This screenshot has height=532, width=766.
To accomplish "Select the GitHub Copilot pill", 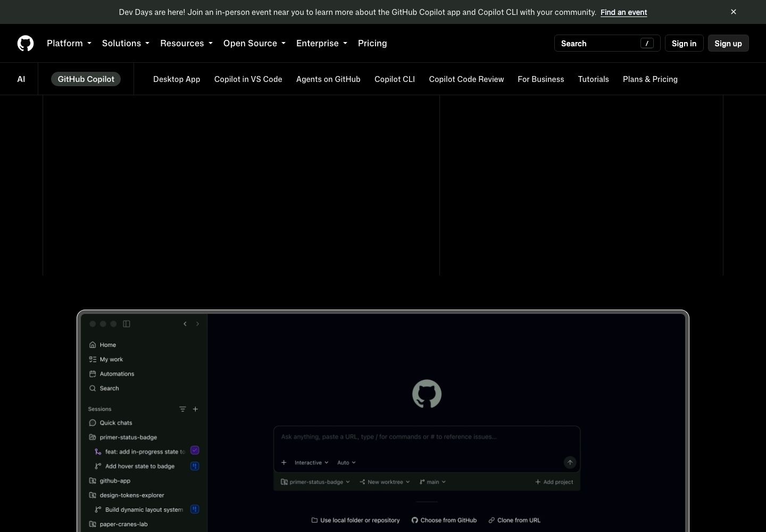I will click(x=86, y=79).
